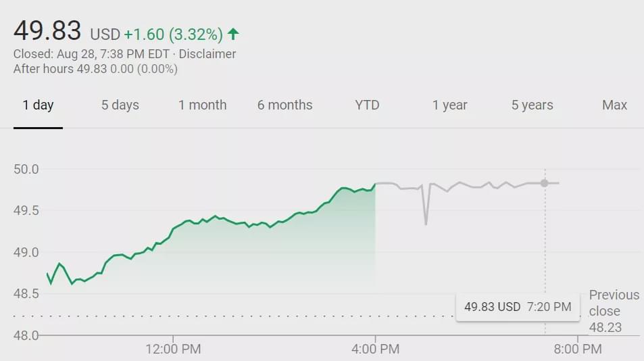Click the large 49.83 price heading
644x361 pixels.
47,31
